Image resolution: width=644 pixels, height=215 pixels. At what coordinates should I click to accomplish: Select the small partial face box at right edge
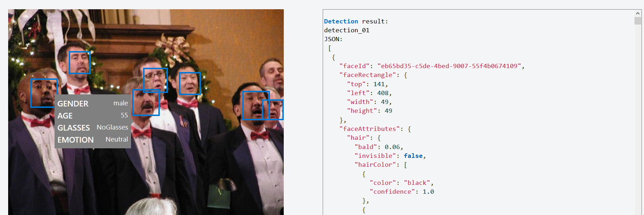pos(273,110)
